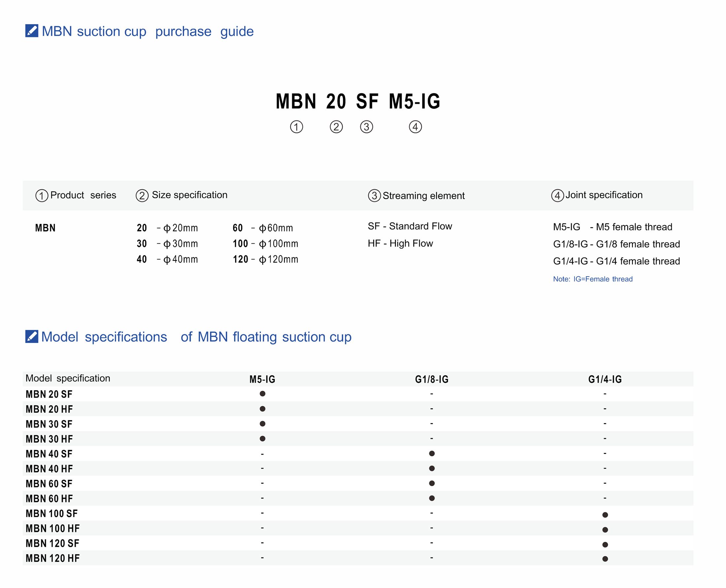Click circled number 3 under SF code

[x=366, y=127]
